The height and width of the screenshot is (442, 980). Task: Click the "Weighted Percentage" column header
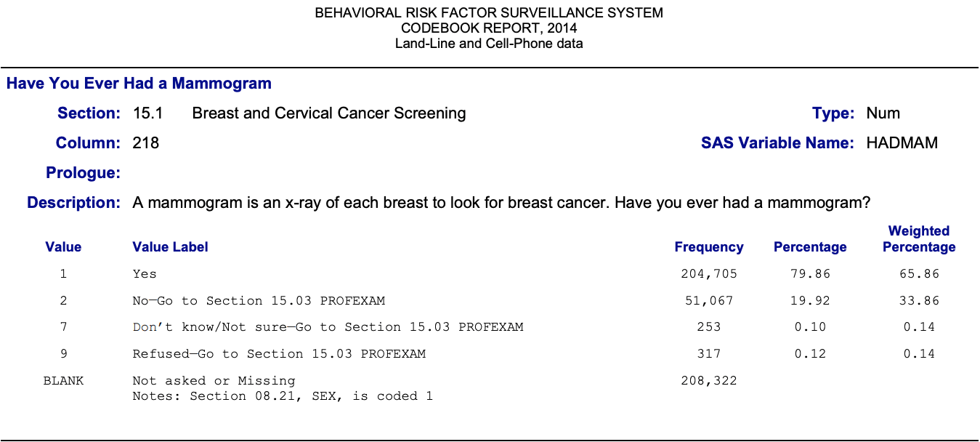pyautogui.click(x=919, y=239)
